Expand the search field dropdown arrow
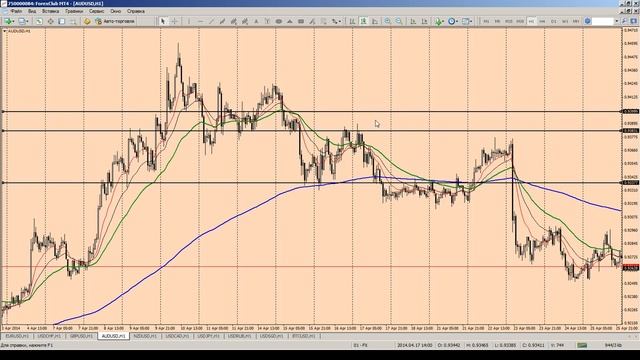This screenshot has height=360, width=640. pos(617,21)
